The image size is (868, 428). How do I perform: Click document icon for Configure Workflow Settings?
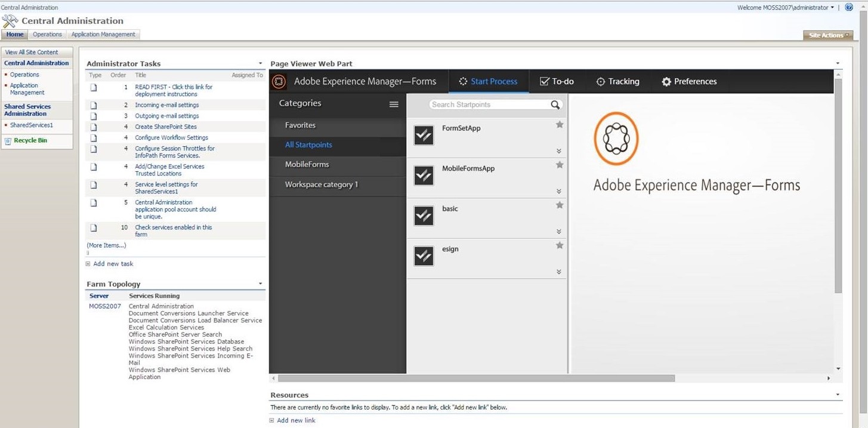click(94, 137)
